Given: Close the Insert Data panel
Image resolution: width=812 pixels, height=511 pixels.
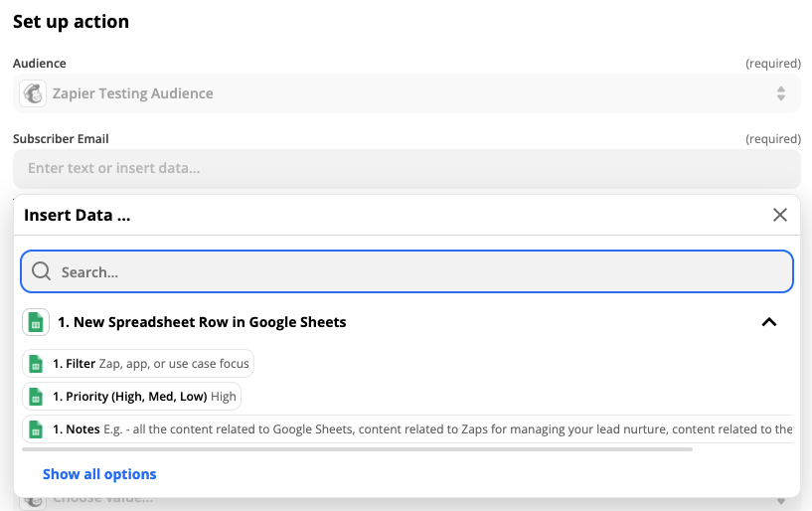Looking at the screenshot, I should [780, 215].
